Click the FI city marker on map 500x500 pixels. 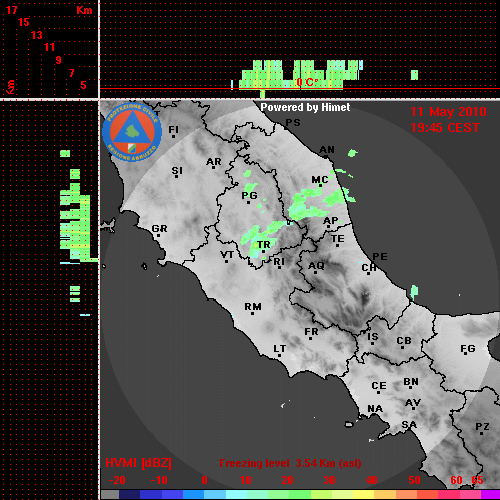173,136
